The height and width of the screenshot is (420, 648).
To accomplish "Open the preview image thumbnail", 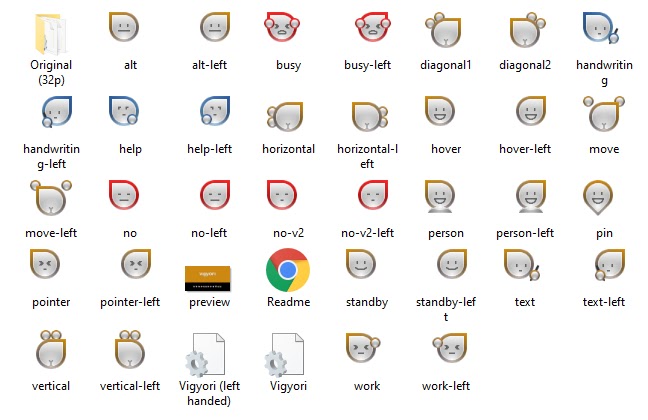I will (207, 278).
